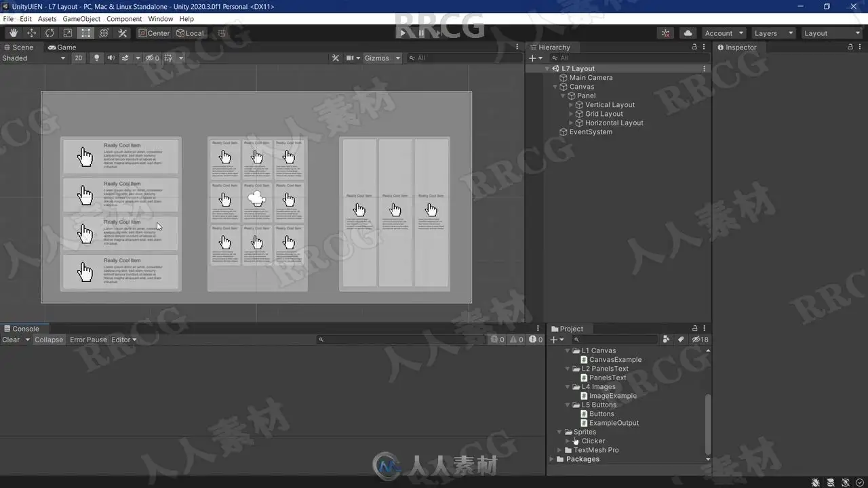Expand Grid Layout in Hierarchy

(x=571, y=114)
